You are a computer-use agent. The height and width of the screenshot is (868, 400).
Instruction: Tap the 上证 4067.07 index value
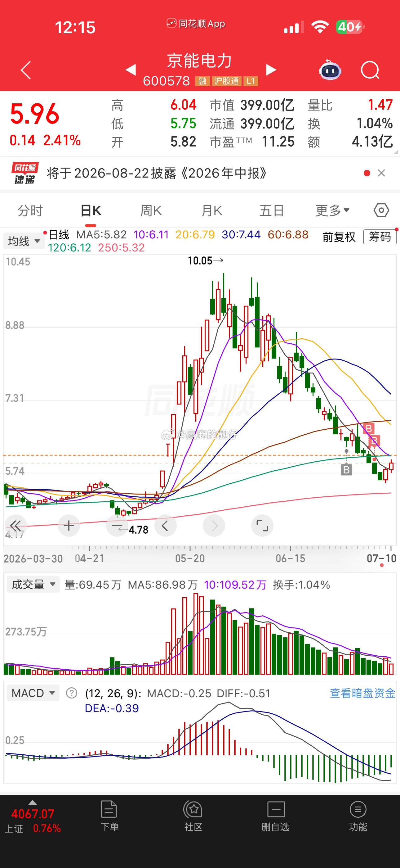33,814
